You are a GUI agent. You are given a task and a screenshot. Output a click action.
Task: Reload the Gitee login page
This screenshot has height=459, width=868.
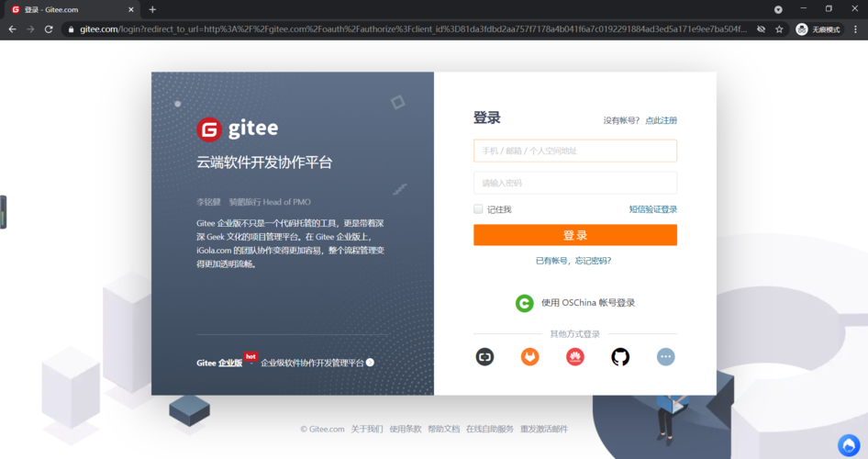(49, 29)
